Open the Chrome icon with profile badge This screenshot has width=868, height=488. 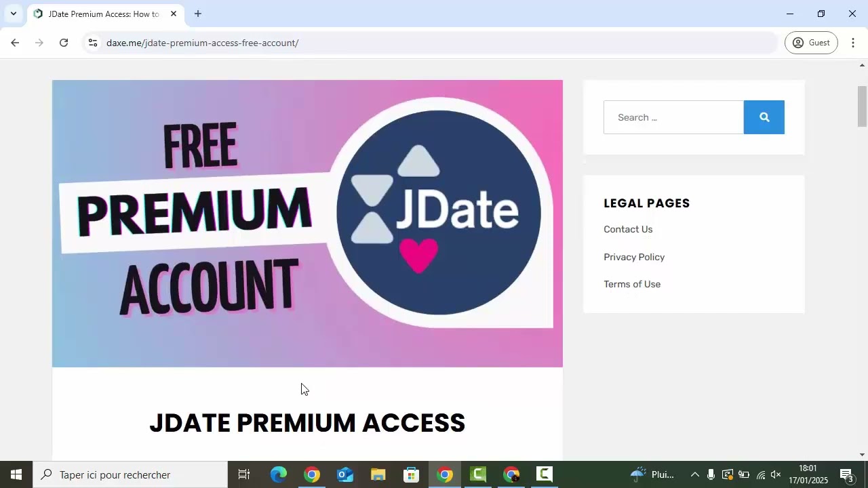tap(511, 474)
